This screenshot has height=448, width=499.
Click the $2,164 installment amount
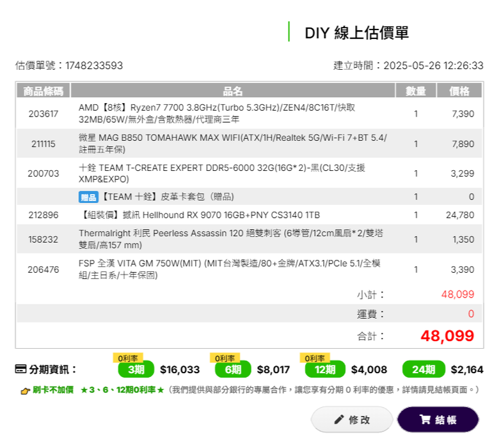pyautogui.click(x=467, y=370)
